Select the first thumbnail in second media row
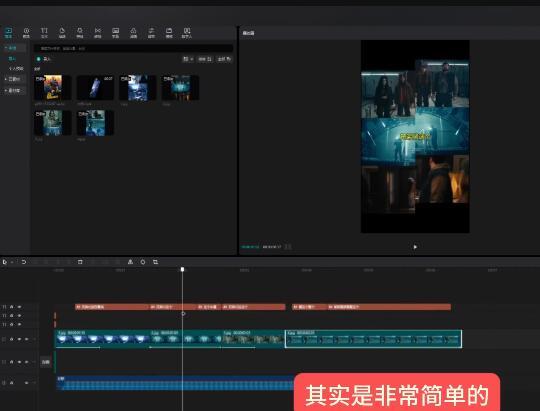Image resolution: width=540 pixels, height=411 pixels. point(53,123)
